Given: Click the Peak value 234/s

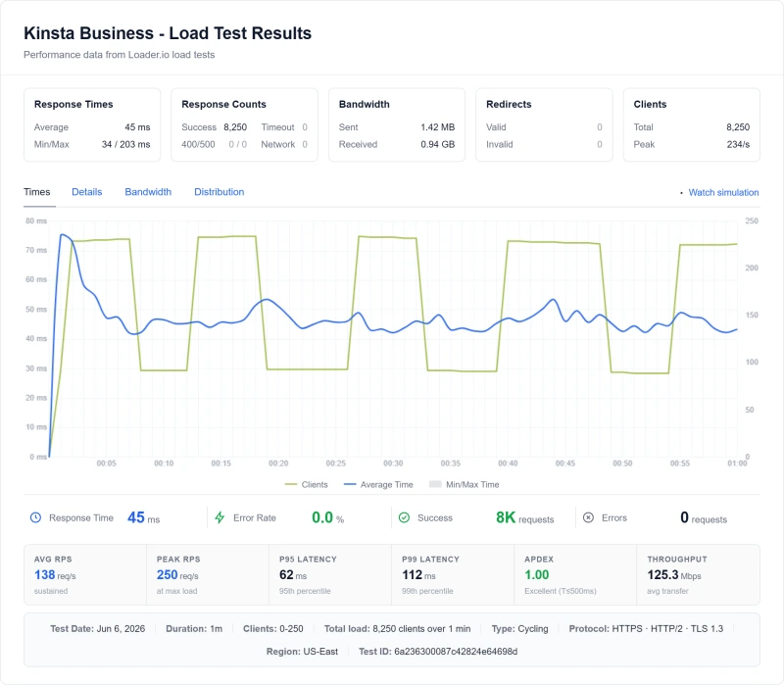Looking at the screenshot, I should [738, 144].
